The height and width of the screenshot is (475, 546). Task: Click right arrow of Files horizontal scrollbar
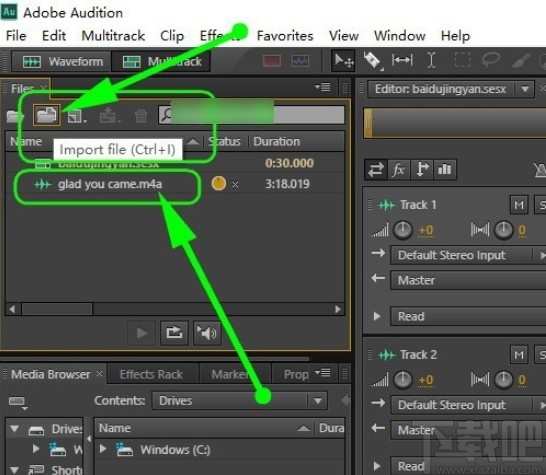(337, 309)
